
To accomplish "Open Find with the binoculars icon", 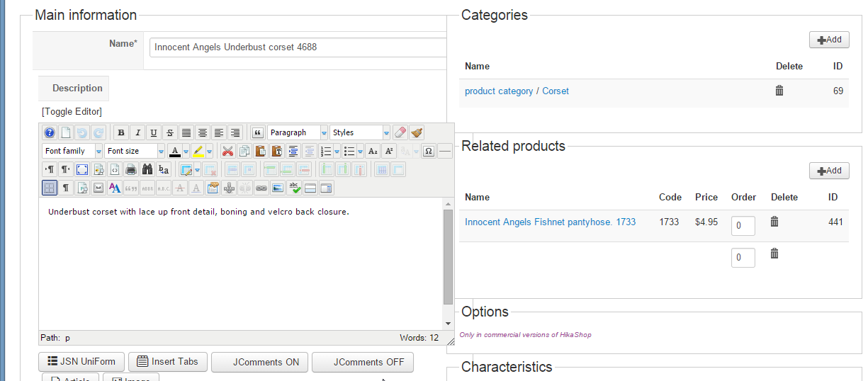I will (147, 169).
